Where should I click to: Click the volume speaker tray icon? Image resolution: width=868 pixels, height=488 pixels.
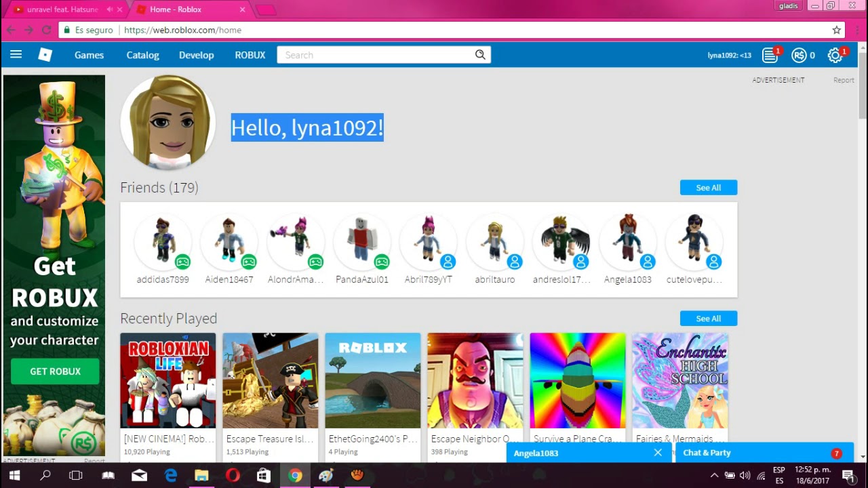pos(745,476)
